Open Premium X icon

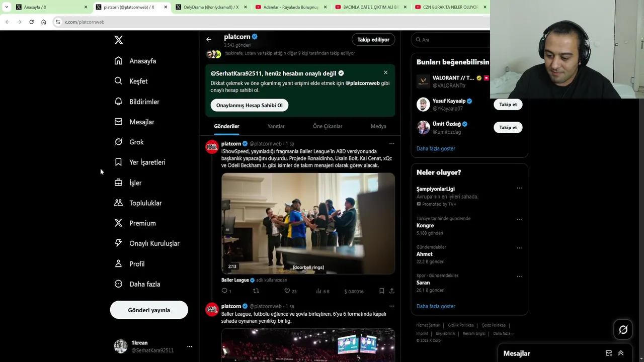(118, 223)
